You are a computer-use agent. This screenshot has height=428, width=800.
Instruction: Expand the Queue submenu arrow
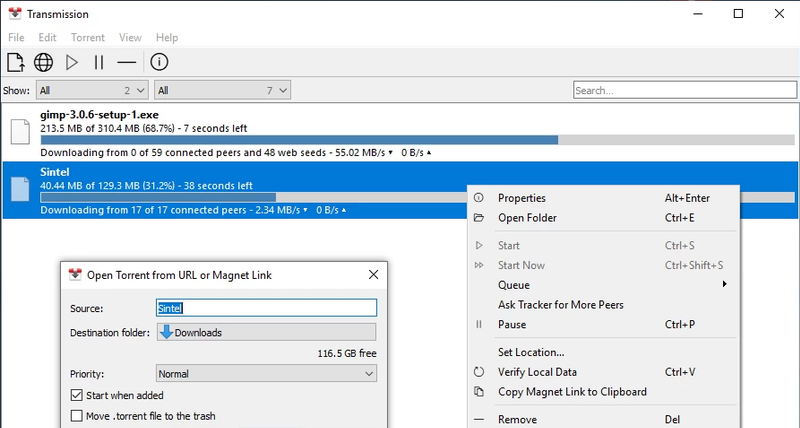(x=724, y=284)
